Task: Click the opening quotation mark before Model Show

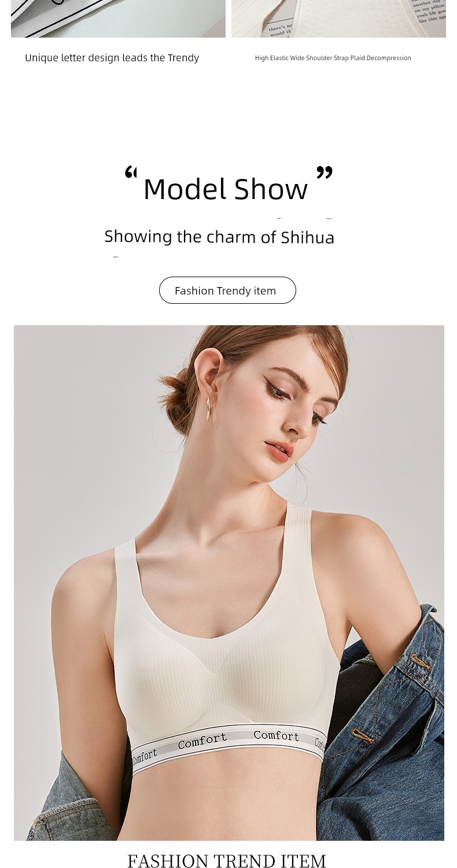Action: coord(131,172)
